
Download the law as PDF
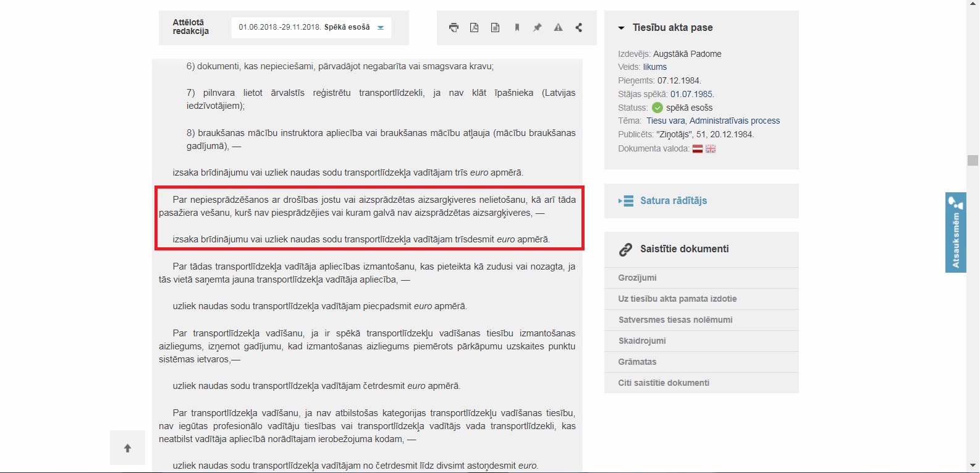point(475,27)
